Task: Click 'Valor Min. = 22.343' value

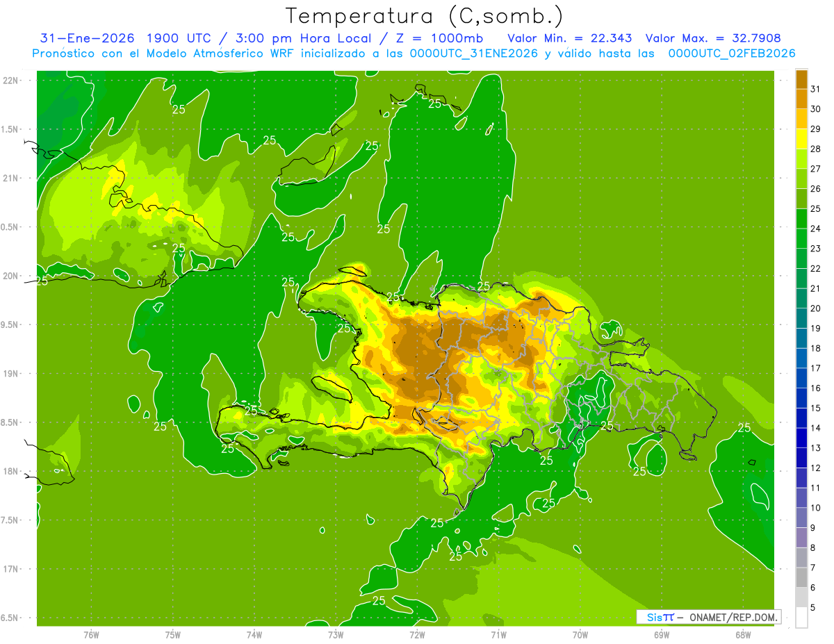Action: click(571, 38)
